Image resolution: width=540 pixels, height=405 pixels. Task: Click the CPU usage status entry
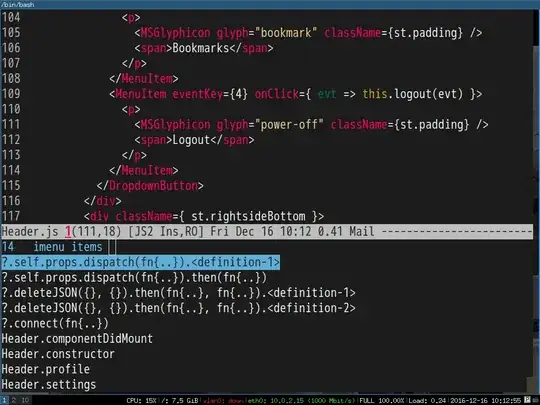click(141, 401)
